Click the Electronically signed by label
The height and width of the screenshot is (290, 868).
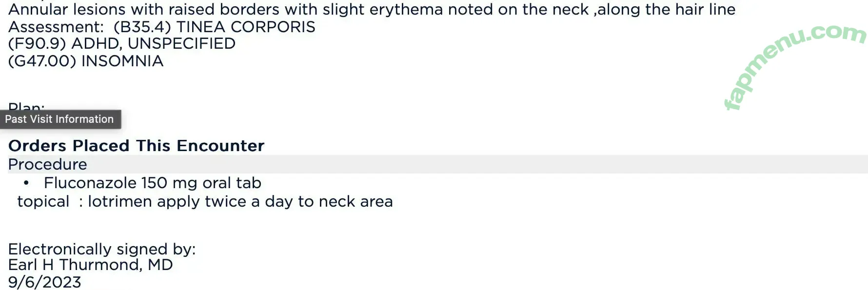tap(102, 249)
